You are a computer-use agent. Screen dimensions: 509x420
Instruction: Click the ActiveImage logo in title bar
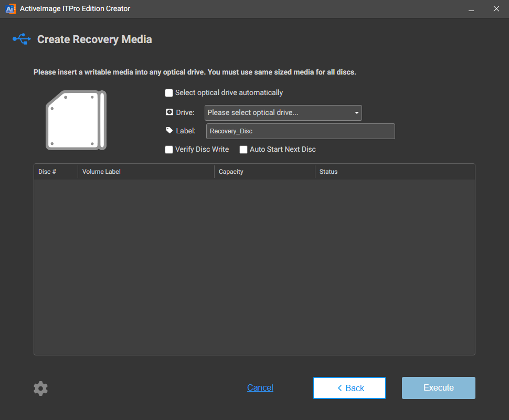click(10, 9)
